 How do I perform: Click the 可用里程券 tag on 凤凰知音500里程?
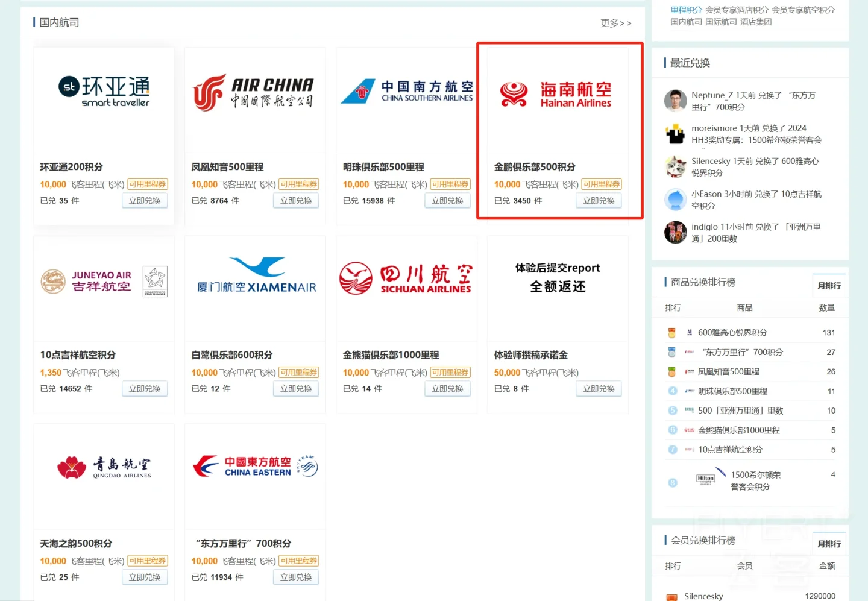pyautogui.click(x=298, y=184)
